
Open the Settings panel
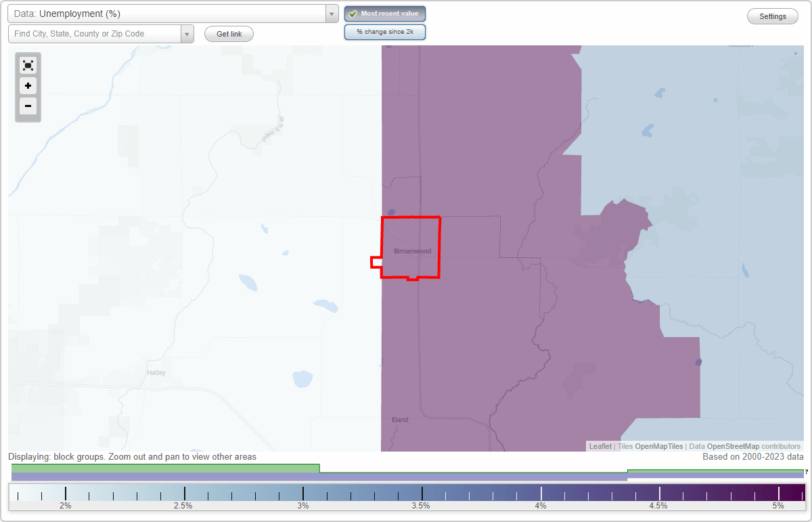[x=772, y=16]
